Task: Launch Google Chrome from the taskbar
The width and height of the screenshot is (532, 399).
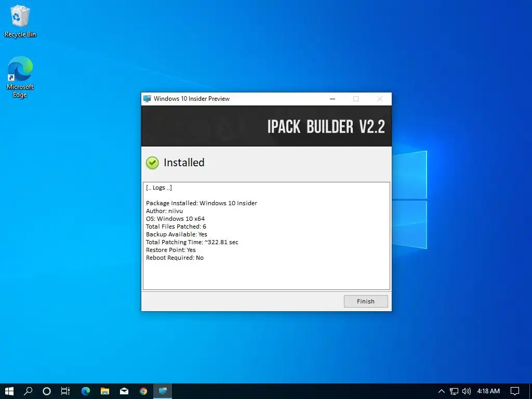Action: click(x=143, y=391)
